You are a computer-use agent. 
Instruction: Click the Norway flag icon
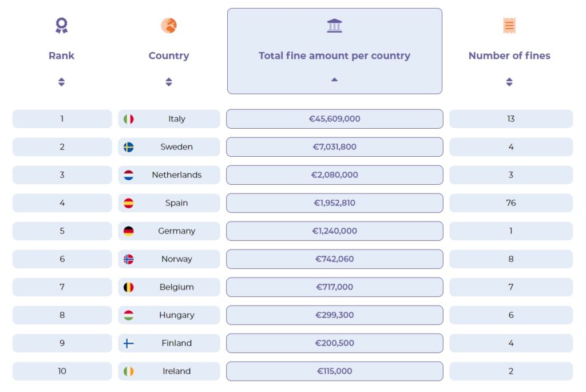click(x=129, y=259)
